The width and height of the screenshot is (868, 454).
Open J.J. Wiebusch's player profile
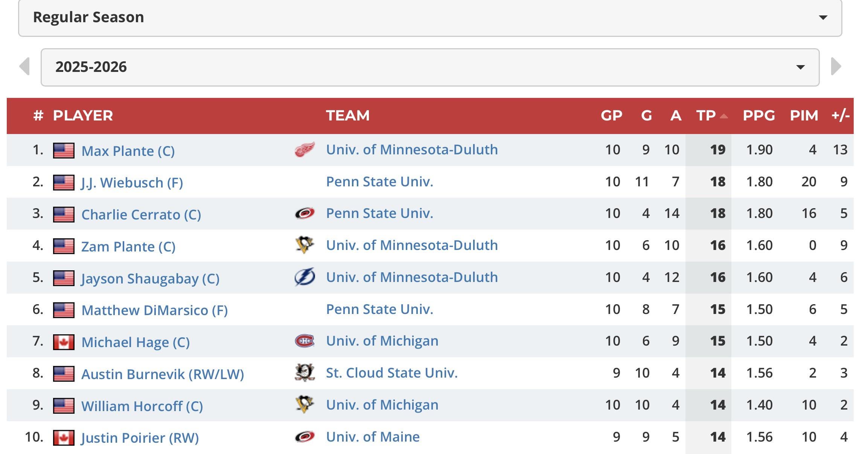132,183
